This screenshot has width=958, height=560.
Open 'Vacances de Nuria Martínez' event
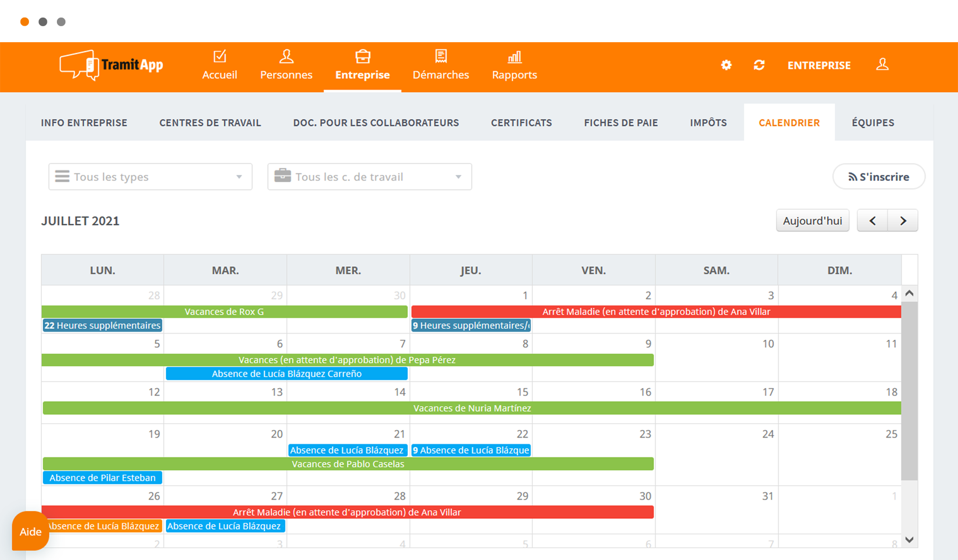coord(472,408)
